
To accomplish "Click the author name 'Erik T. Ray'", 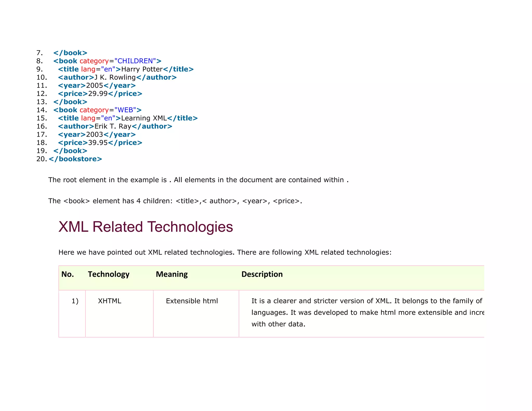I will point(113,127).
